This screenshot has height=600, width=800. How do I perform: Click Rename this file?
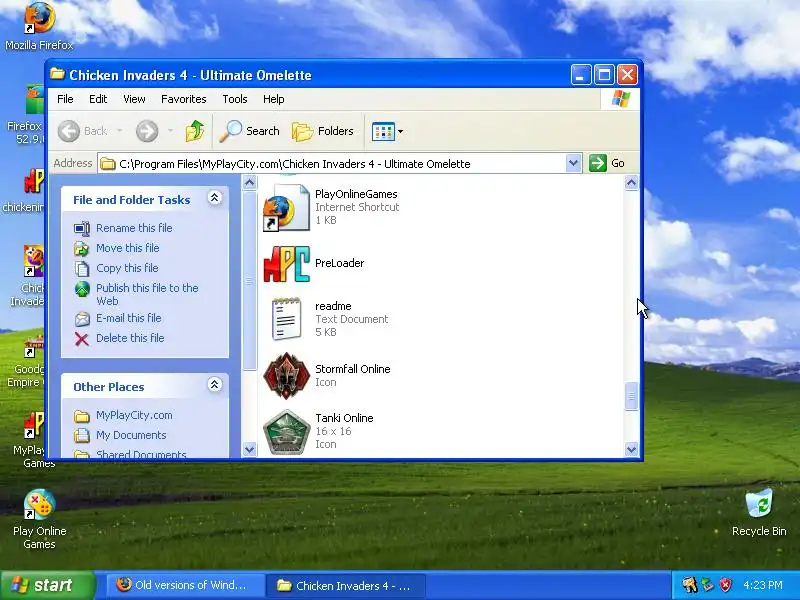tap(134, 228)
